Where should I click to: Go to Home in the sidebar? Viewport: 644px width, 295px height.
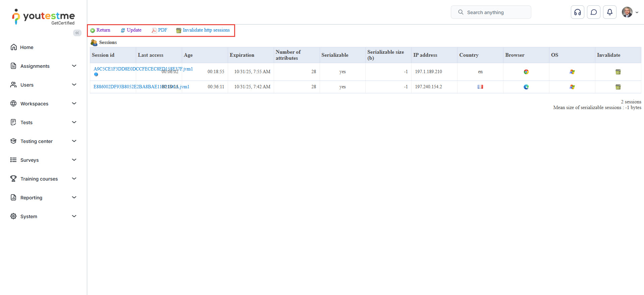click(x=26, y=47)
